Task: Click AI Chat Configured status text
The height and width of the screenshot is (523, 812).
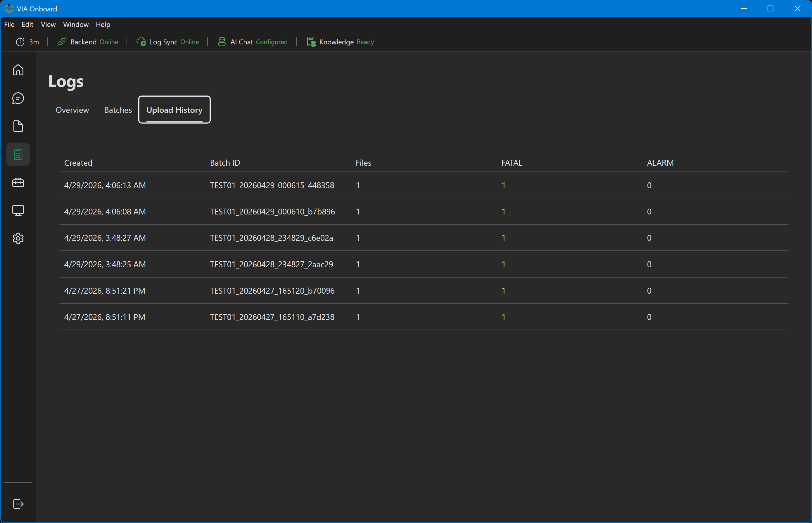Action: point(259,42)
